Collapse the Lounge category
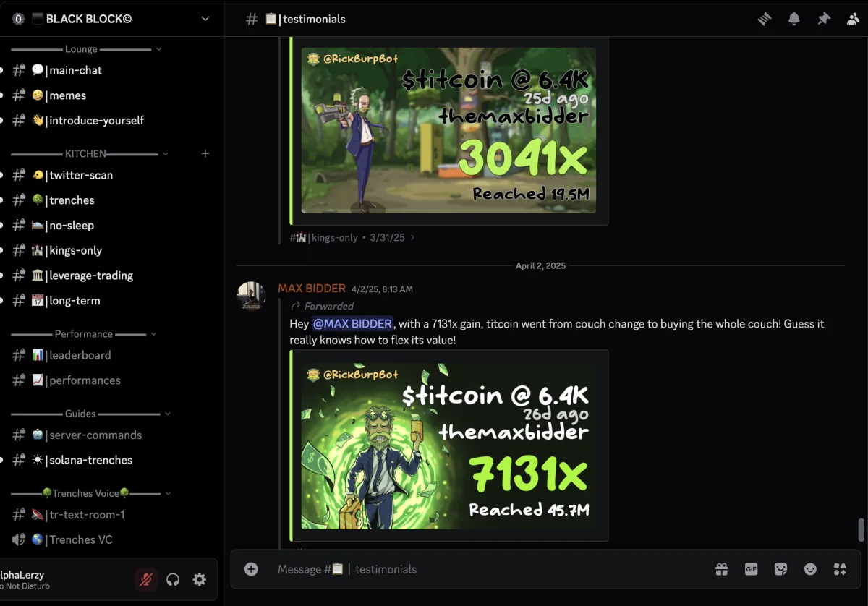The image size is (868, 606). 86,49
